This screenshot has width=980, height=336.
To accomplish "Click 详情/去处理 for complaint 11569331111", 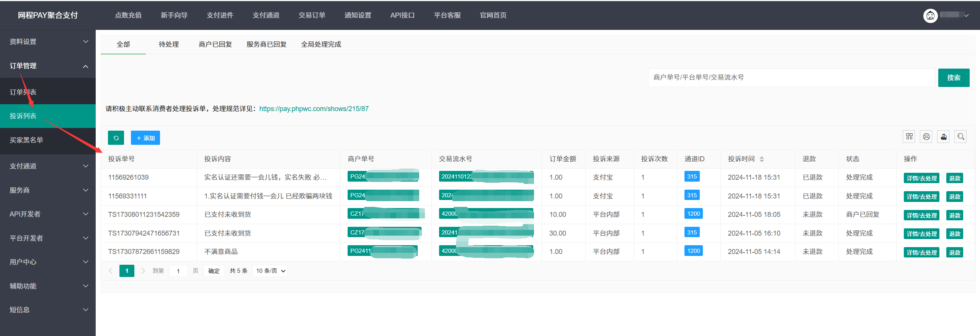I will 921,197.
